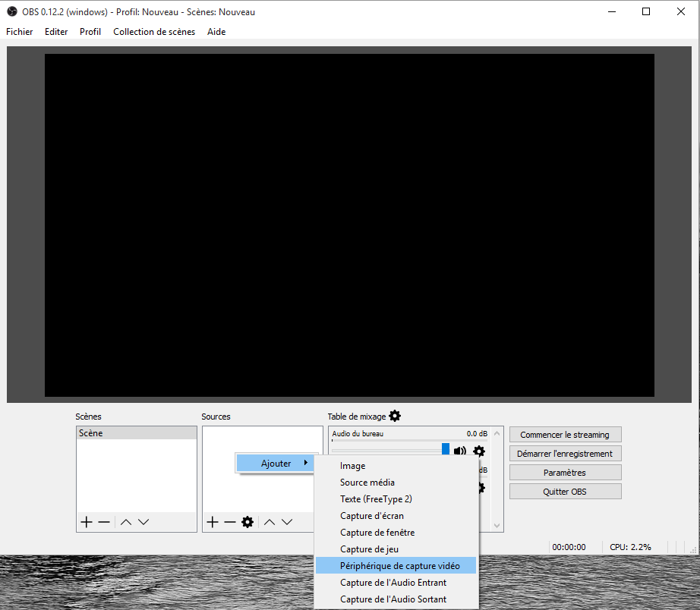700x610 pixels.
Task: Open Audio du bureau gear options
Action: pyautogui.click(x=478, y=451)
